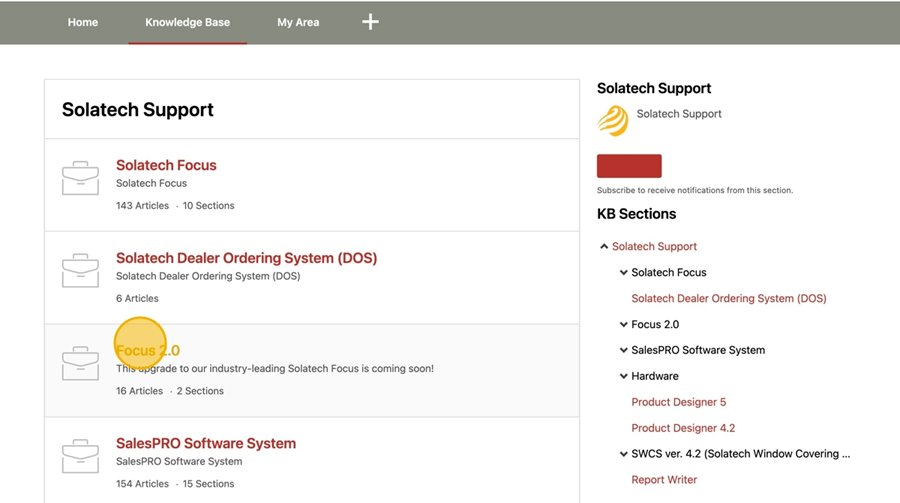The height and width of the screenshot is (503, 900).
Task: Select Solatech Focus label in KB Sections tree
Action: (x=669, y=272)
